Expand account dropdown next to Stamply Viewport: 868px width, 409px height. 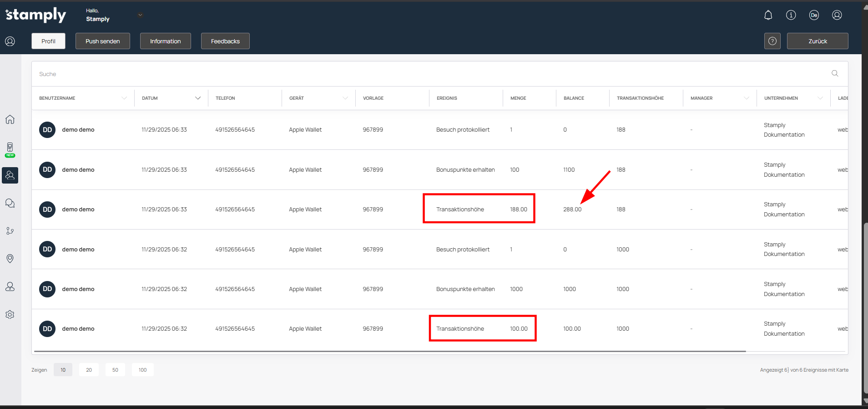pos(141,15)
